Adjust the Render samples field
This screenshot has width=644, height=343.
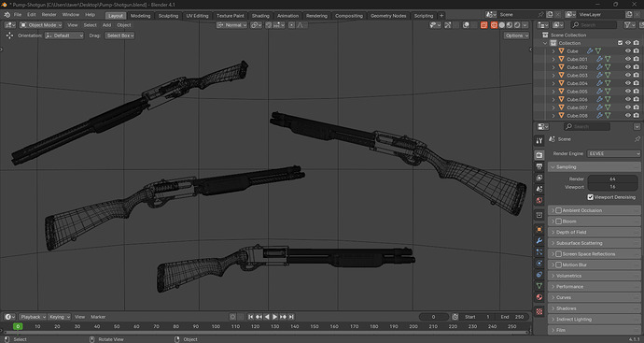612,179
